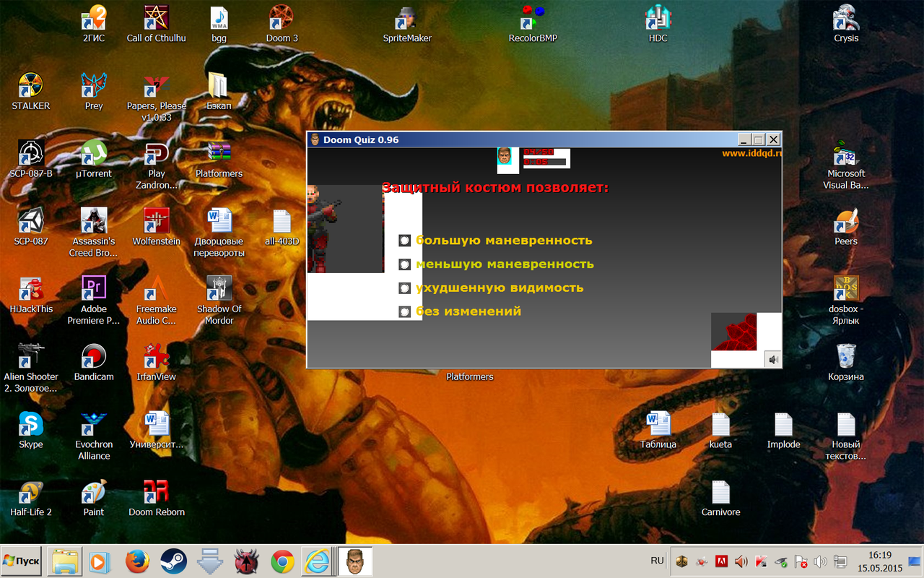
Task: Open the www.iddqd.ru link
Action: 751,153
